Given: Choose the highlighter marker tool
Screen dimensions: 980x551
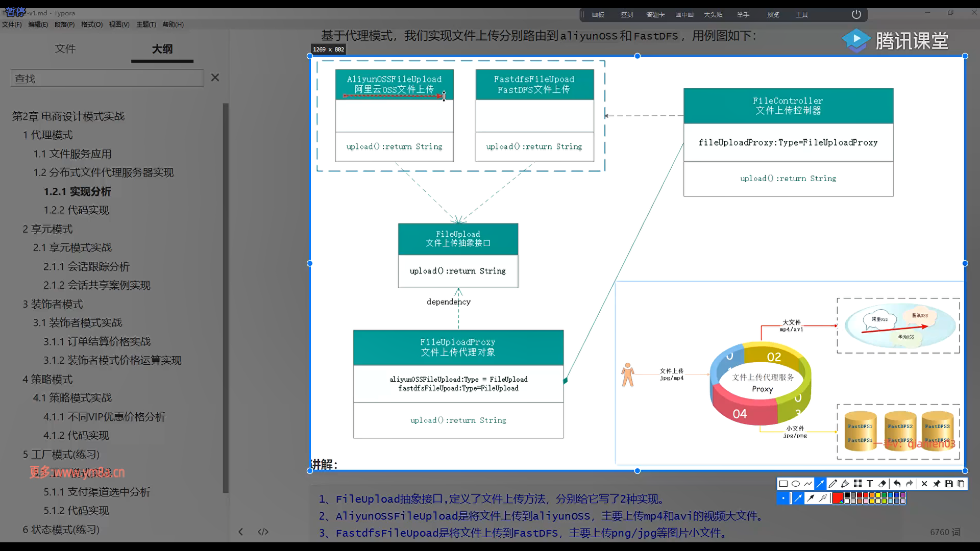Looking at the screenshot, I should click(845, 484).
